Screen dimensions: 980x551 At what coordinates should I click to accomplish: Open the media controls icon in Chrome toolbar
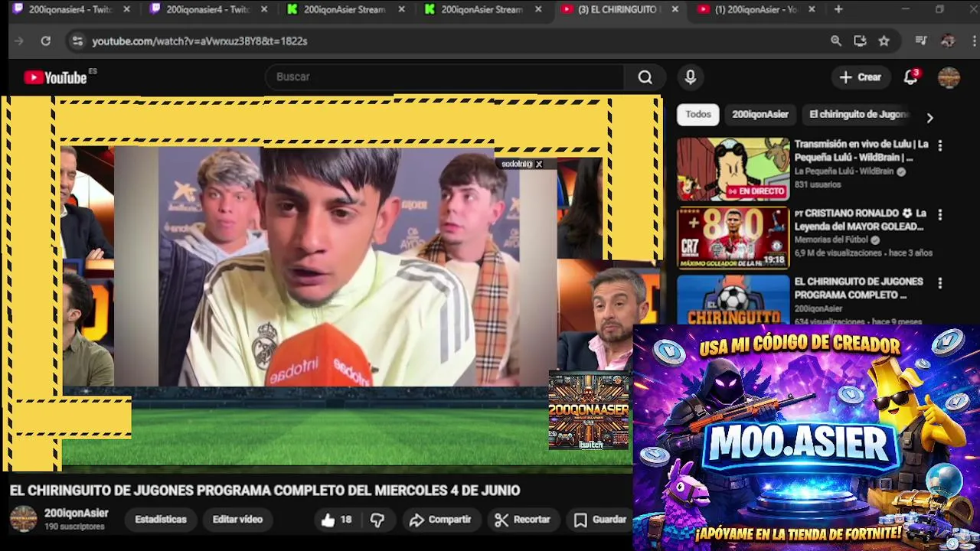tap(921, 41)
